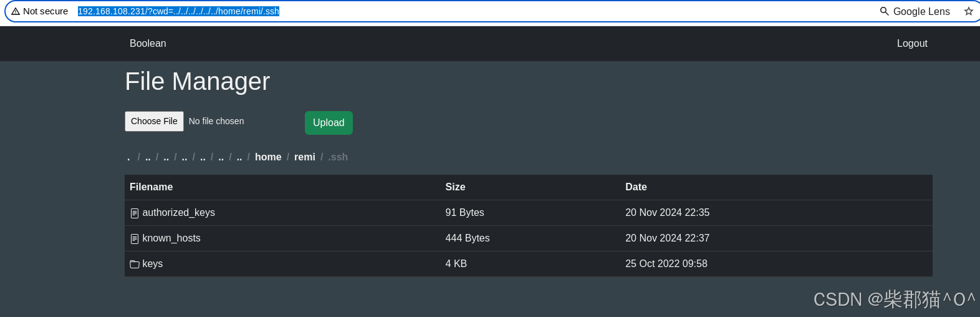Select the 91 Bytes size cell
Image resolution: width=980 pixels, height=317 pixels.
click(464, 213)
